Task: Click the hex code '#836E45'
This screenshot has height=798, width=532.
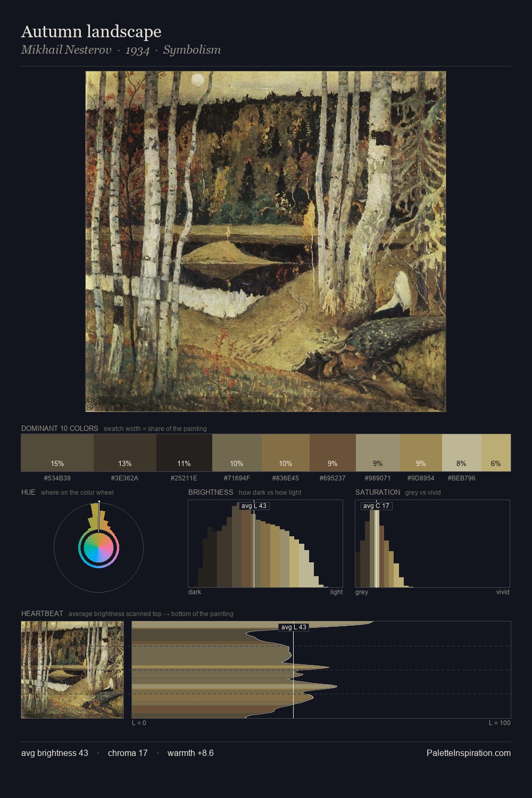Action: [286, 478]
